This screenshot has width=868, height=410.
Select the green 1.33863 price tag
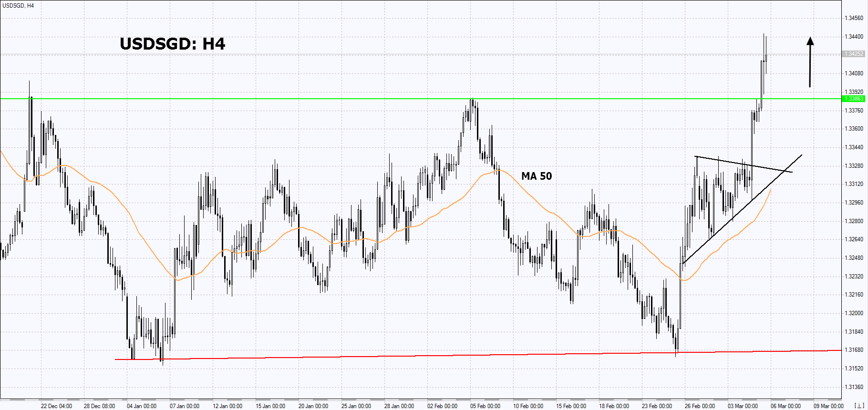[x=854, y=99]
